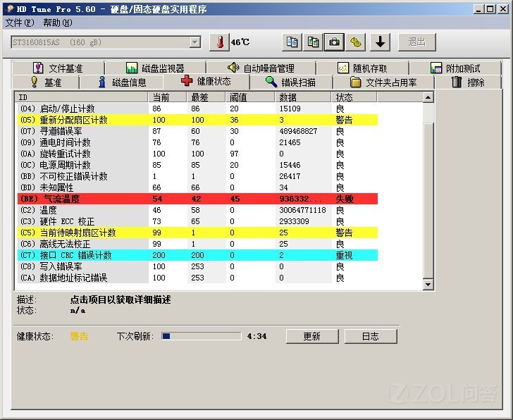Select the (CA) 数据地址标记错误 row
Viewport: 513px width, 420px height.
[197, 278]
